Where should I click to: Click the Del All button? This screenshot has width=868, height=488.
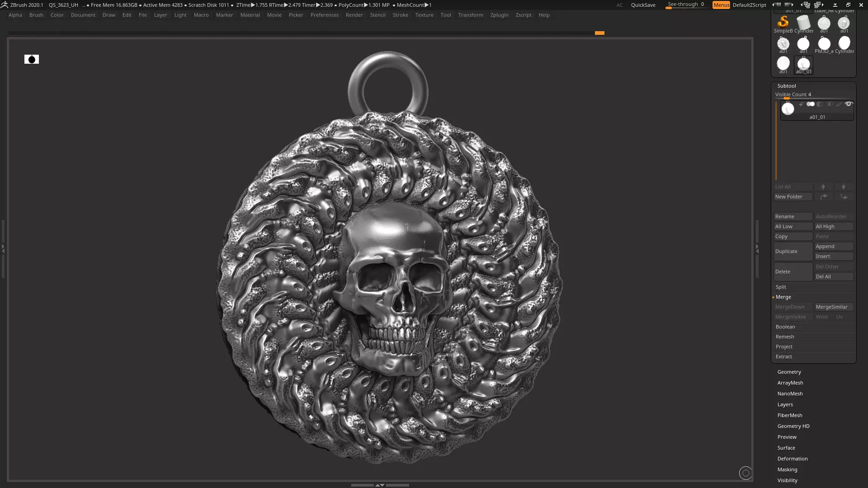[834, 277]
